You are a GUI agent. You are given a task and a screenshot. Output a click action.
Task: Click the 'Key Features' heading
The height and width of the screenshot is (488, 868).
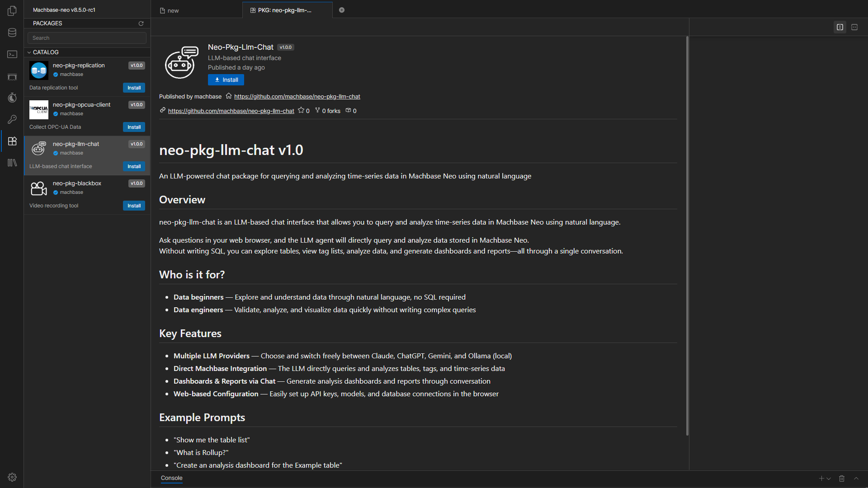click(190, 333)
